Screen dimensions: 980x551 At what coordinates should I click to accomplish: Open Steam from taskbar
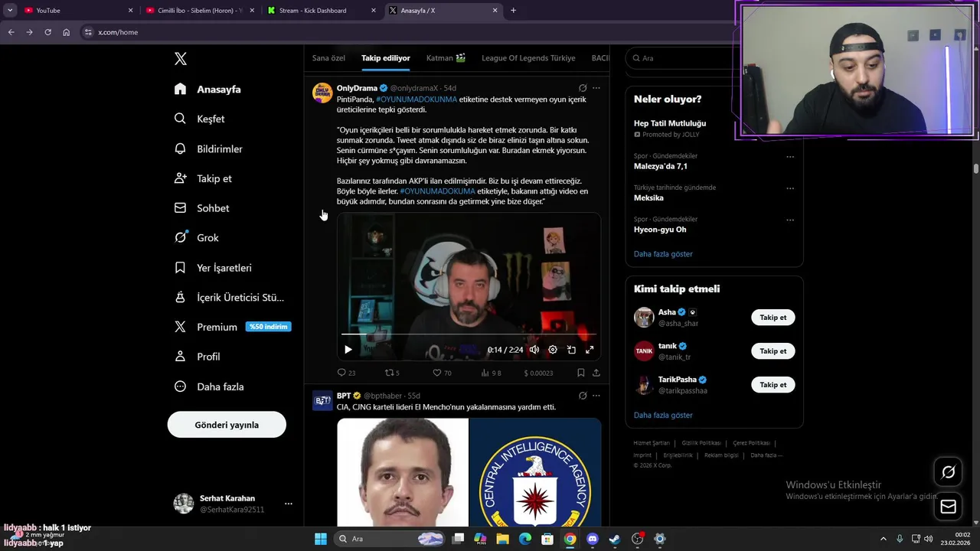[x=614, y=539]
